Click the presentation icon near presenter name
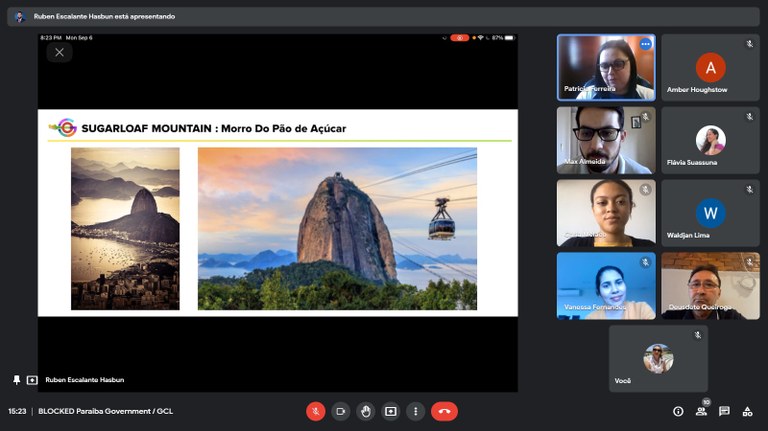This screenshot has height=431, width=768. click(32, 380)
